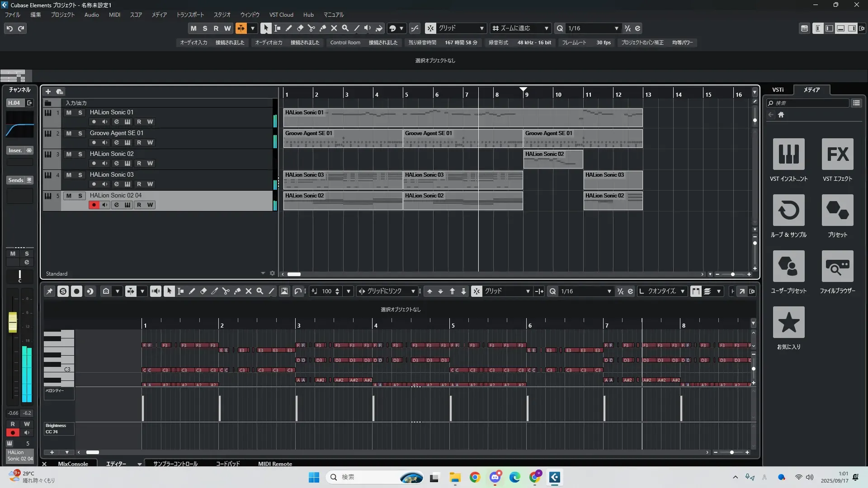
Task: Toggle record enable on HALion Sonic 02 04
Action: tap(94, 205)
